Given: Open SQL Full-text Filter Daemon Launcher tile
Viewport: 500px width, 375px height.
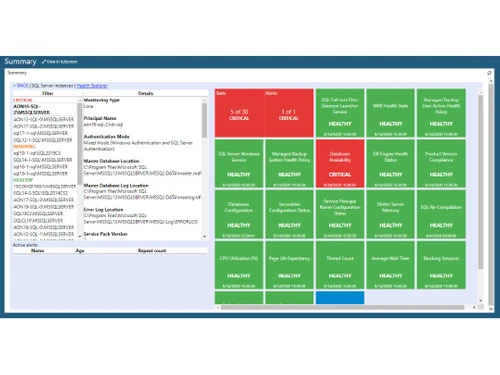Looking at the screenshot, I should (x=340, y=113).
